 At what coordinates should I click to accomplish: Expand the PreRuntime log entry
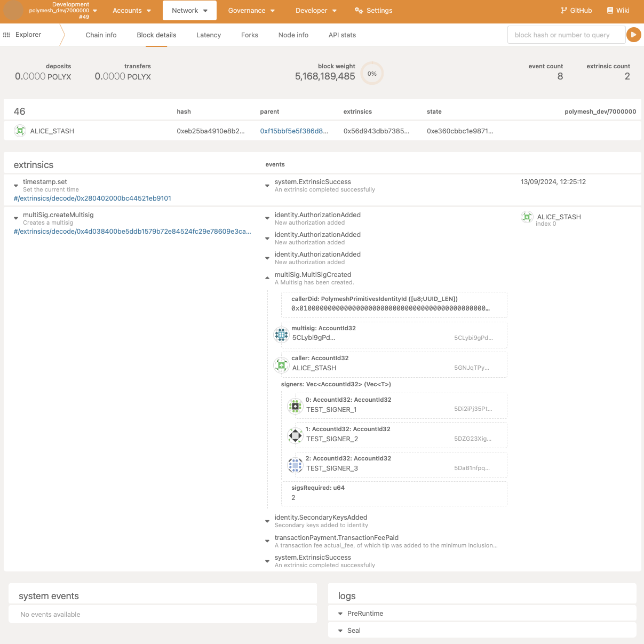coord(340,614)
